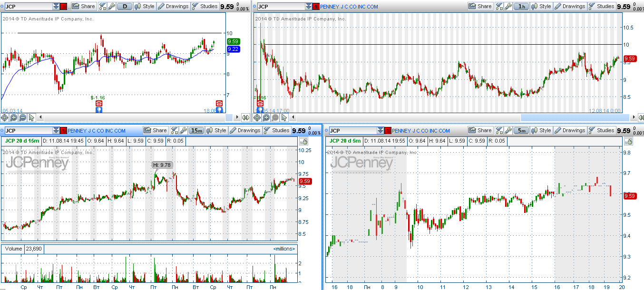Open the symbol dropdown on the 5m chart

click(381, 131)
